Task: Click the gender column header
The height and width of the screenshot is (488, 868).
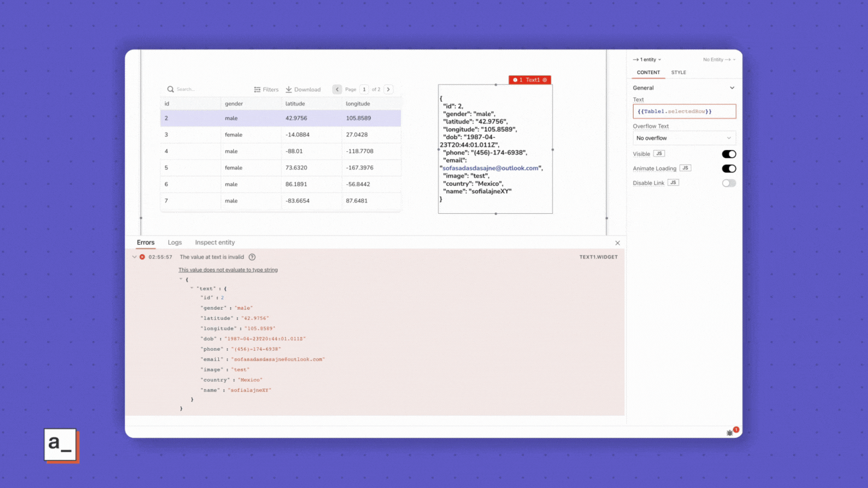Action: point(251,104)
